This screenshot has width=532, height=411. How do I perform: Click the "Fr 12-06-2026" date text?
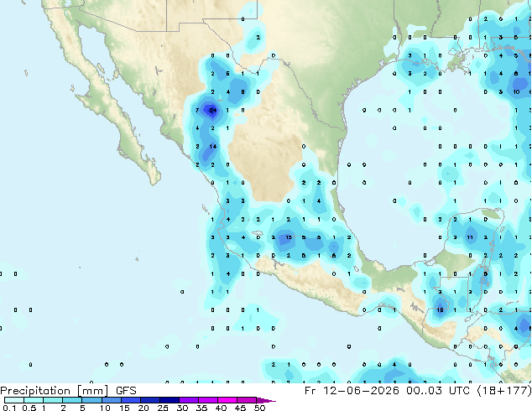pyautogui.click(x=352, y=391)
